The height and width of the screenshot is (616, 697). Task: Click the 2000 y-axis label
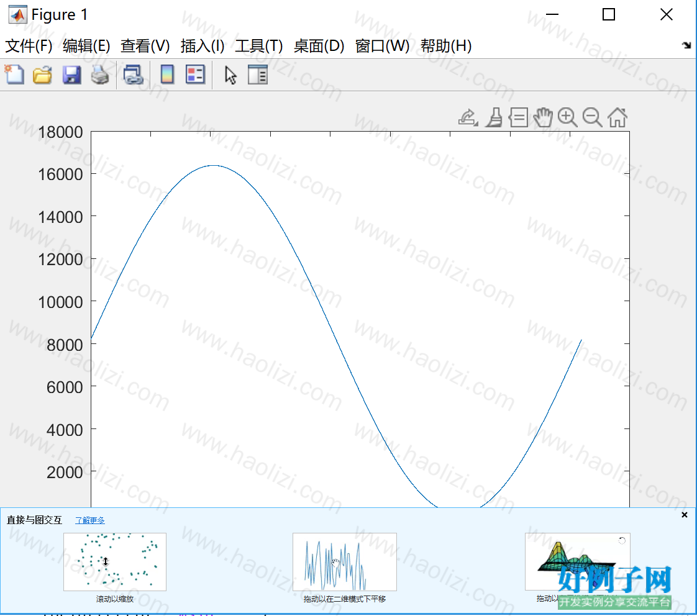pyautogui.click(x=65, y=473)
